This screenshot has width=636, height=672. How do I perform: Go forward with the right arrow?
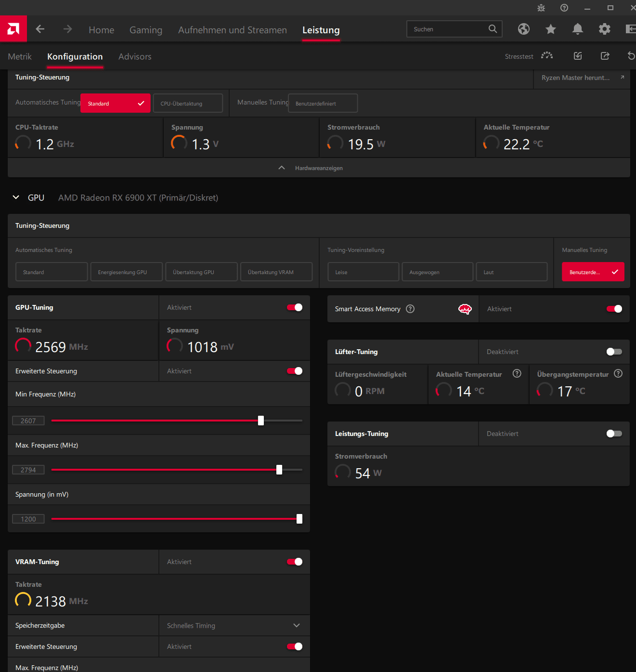67,29
